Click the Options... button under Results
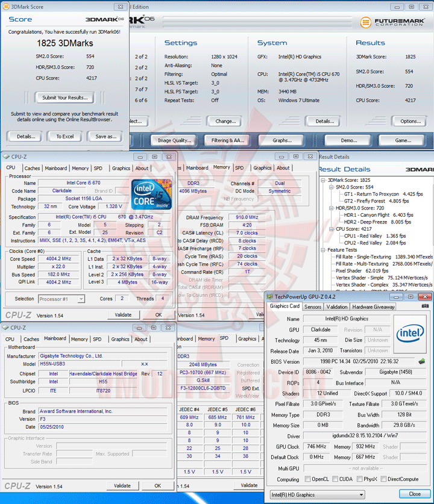 pos(410,121)
